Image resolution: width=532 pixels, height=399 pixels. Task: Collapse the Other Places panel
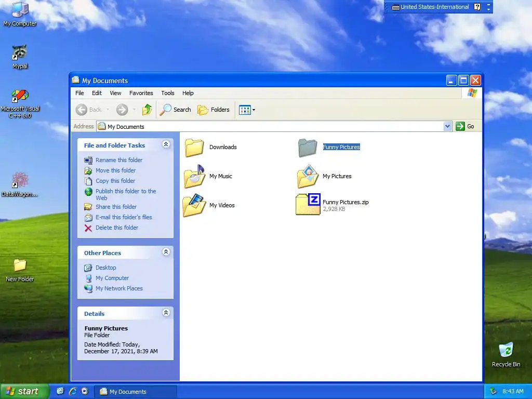166,252
